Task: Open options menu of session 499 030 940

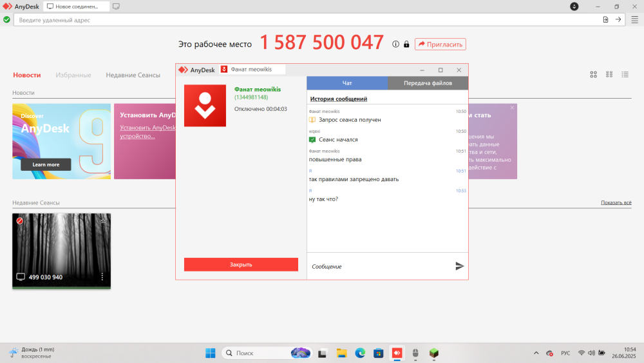Action: [102, 277]
